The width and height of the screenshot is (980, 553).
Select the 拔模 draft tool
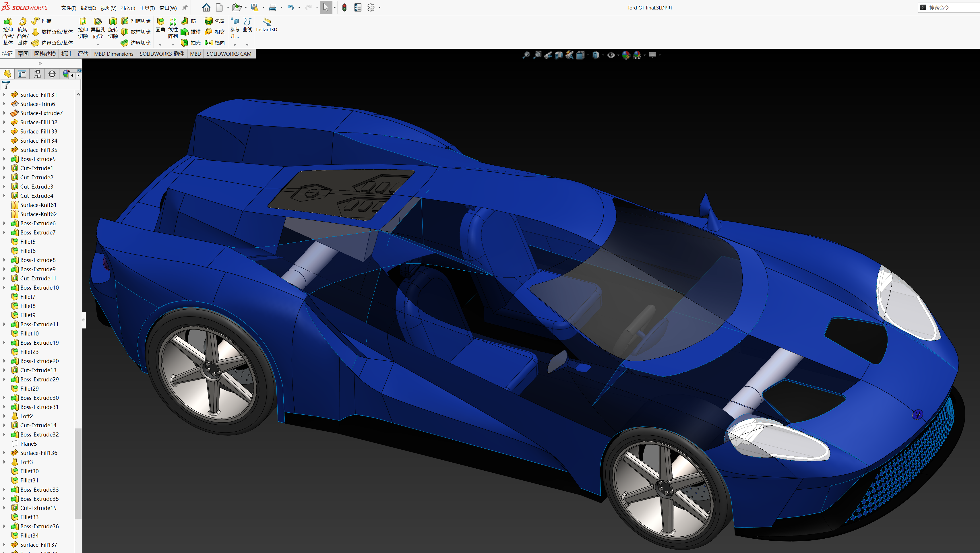(191, 32)
